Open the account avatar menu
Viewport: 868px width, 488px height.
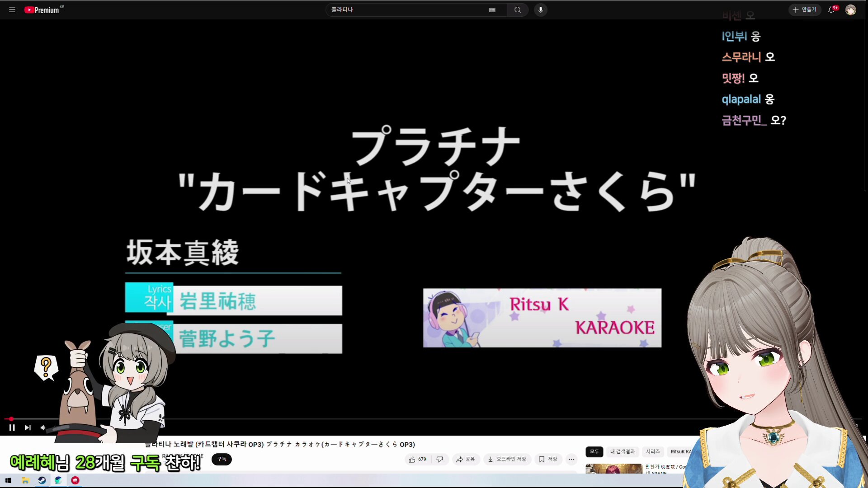(x=850, y=10)
